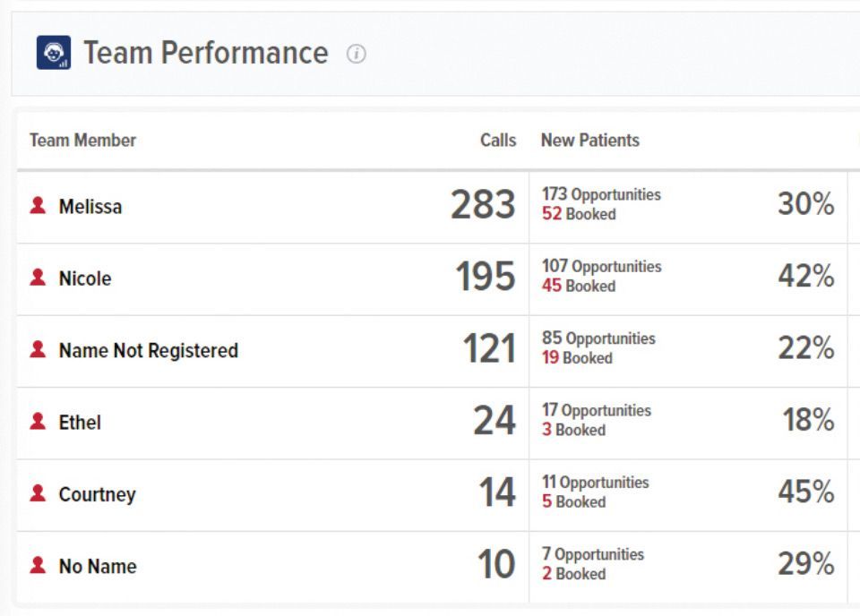Click the person icon next to Nicole
The image size is (860, 616).
pyautogui.click(x=38, y=278)
